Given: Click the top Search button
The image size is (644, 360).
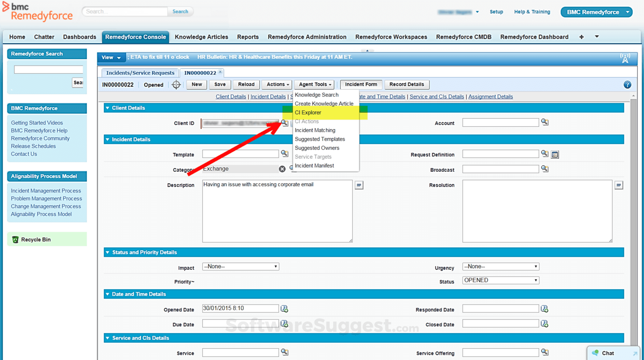Looking at the screenshot, I should point(180,11).
